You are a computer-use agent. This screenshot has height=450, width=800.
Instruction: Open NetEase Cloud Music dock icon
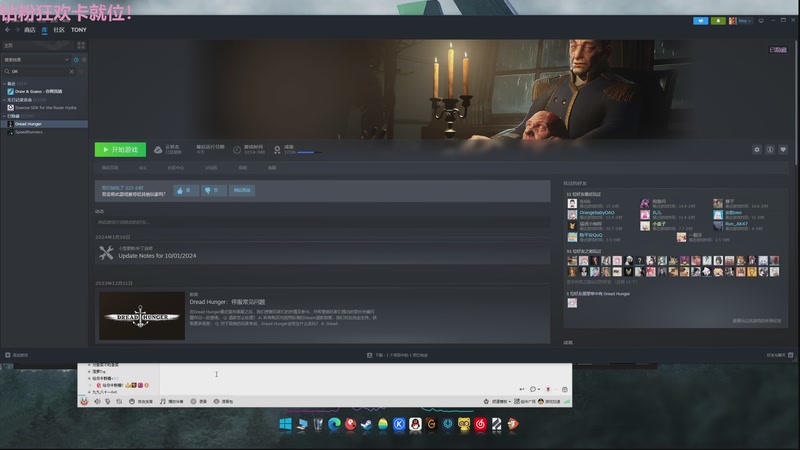[x=480, y=424]
